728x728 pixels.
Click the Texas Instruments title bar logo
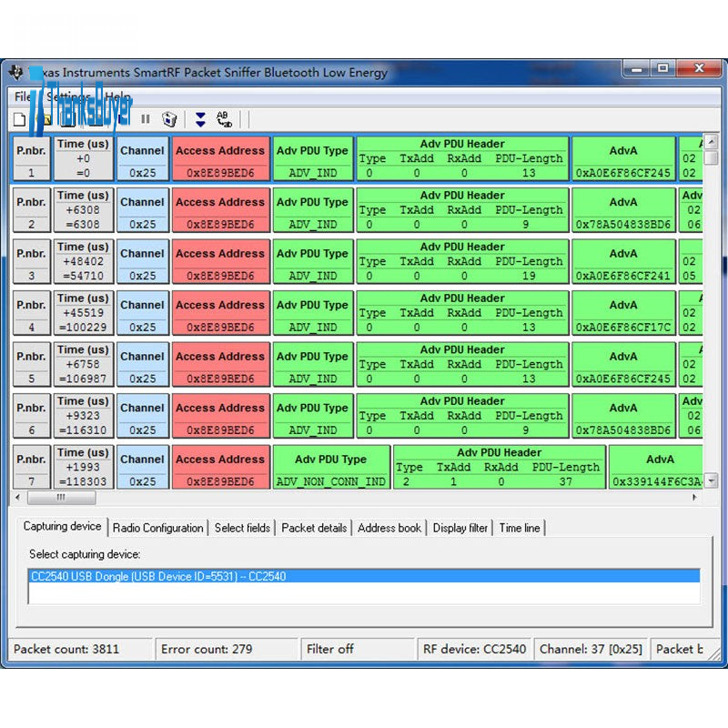16,72
